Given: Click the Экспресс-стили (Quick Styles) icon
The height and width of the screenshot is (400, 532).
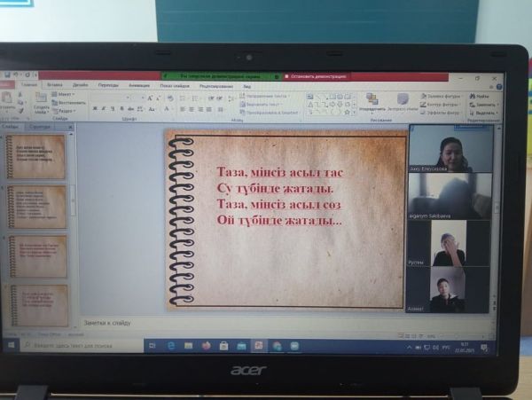Looking at the screenshot, I should [x=403, y=99].
